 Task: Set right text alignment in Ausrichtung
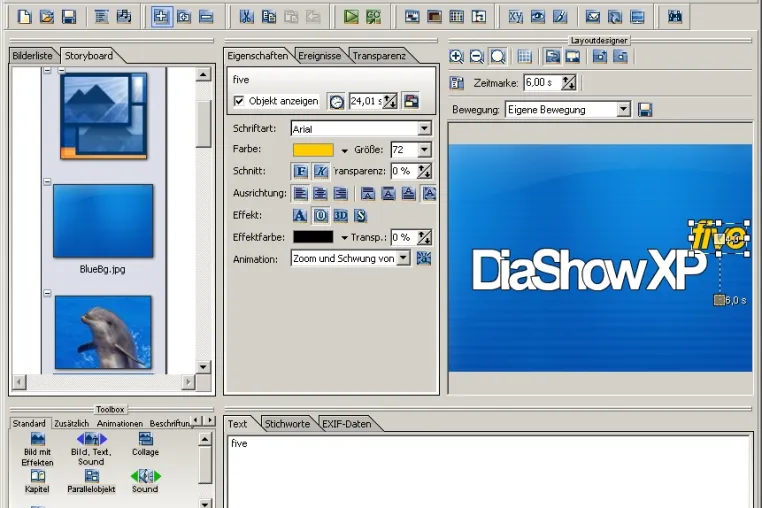pyautogui.click(x=340, y=193)
